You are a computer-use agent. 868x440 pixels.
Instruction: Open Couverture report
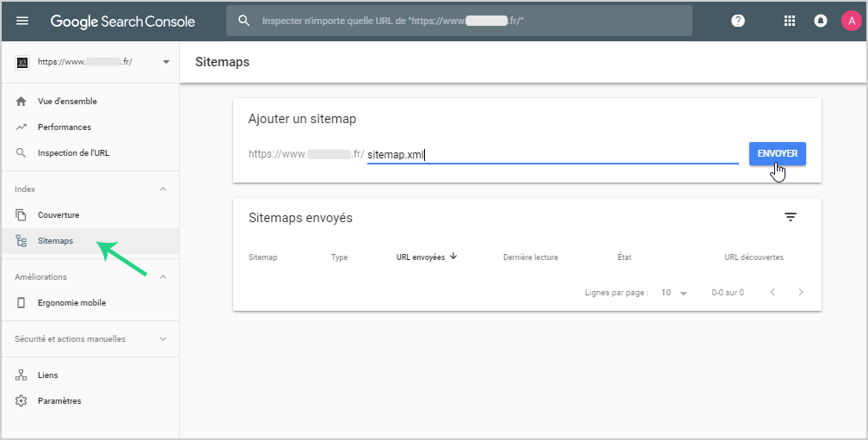tap(58, 215)
